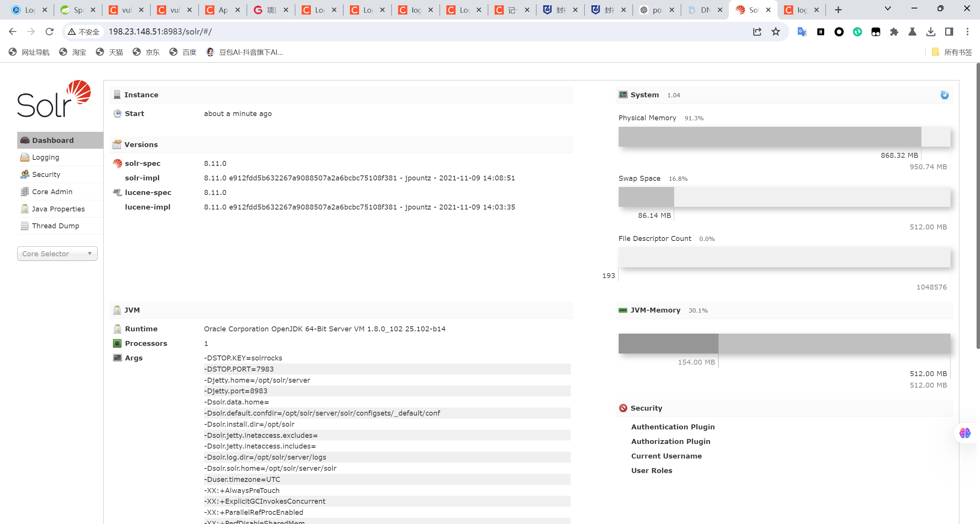
Task: Click the Instance section server icon
Action: pyautogui.click(x=117, y=95)
